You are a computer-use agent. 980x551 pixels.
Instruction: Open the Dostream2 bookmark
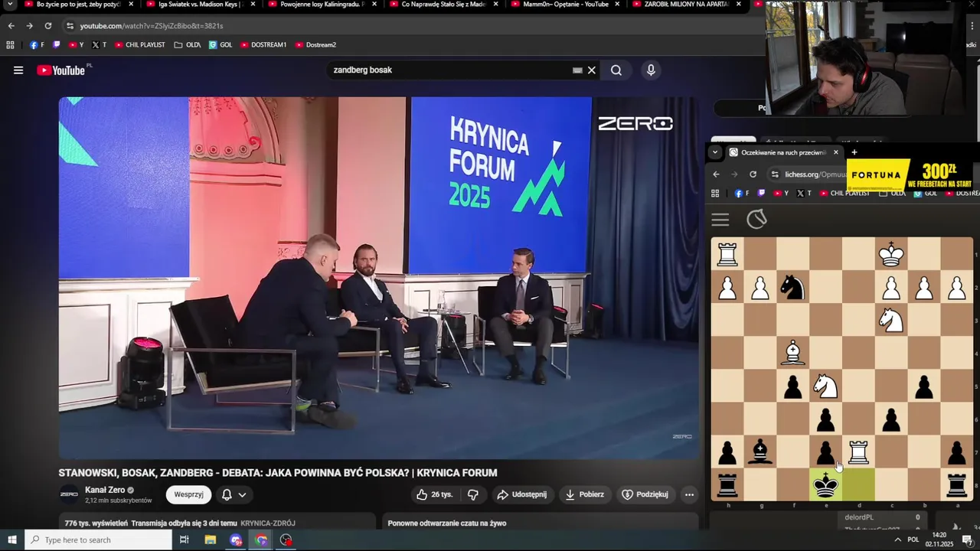315,45
